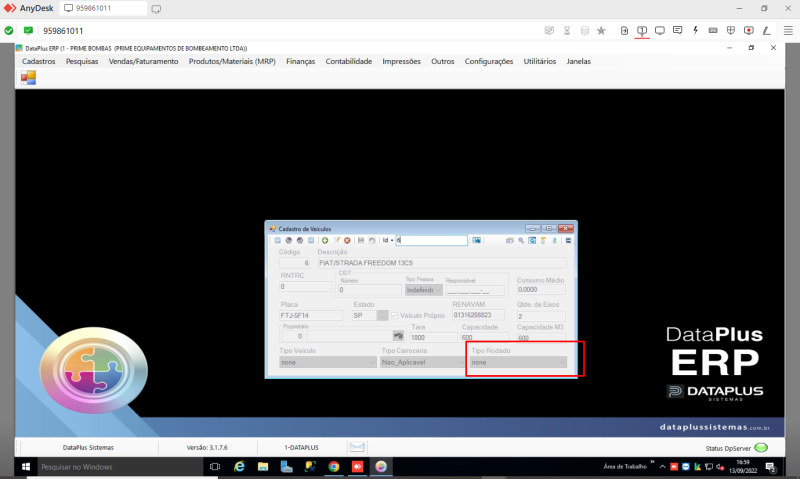Open the Tipo Carroceria dropdown
Screen dimensions: 800x479
(x=422, y=362)
